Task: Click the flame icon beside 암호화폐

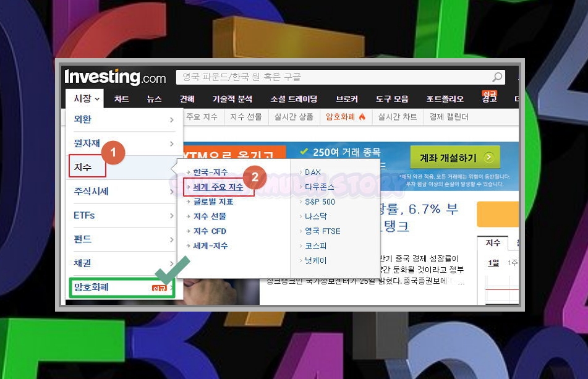Action: coord(362,117)
